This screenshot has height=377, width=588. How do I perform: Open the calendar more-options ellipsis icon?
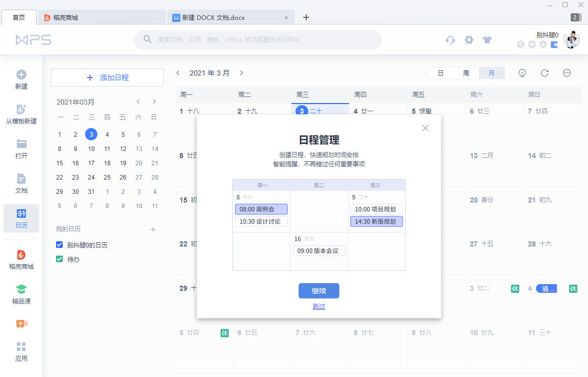567,73
